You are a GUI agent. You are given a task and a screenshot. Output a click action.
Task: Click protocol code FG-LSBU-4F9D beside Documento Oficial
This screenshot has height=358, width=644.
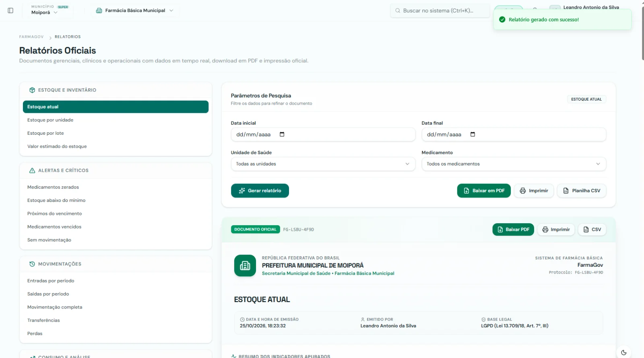pyautogui.click(x=298, y=230)
